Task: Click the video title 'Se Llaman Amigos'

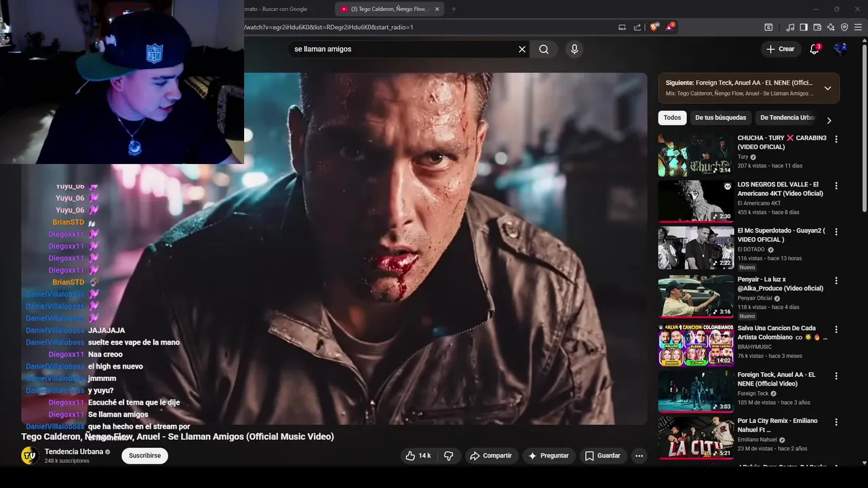Action: pyautogui.click(x=178, y=436)
